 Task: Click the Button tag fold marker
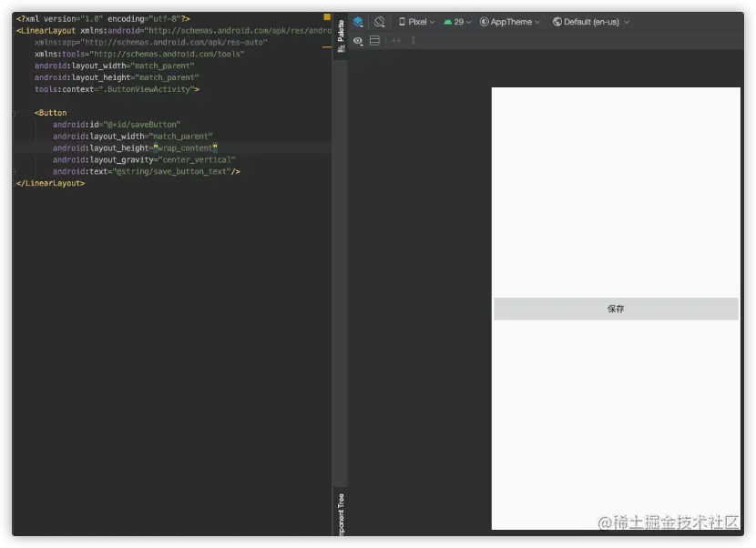(14, 113)
